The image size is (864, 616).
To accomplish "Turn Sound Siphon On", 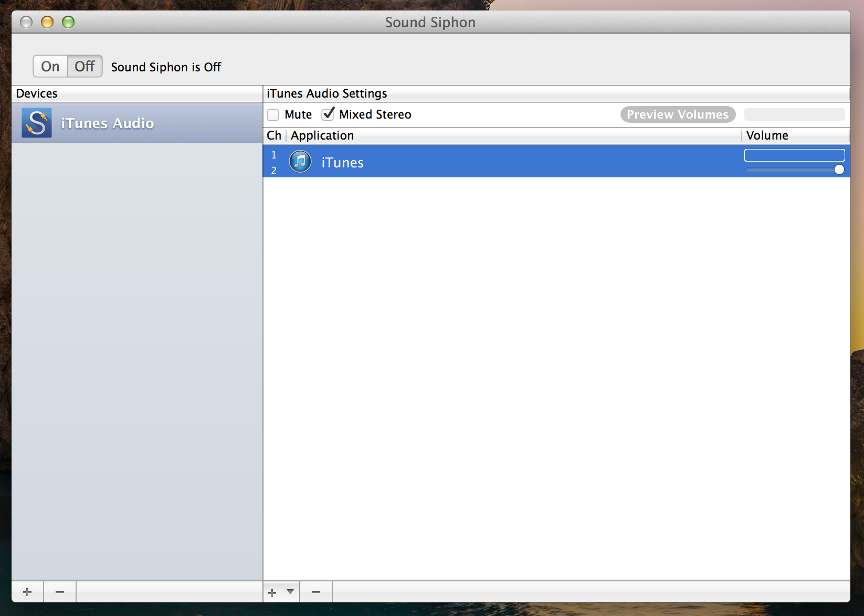I will point(50,67).
